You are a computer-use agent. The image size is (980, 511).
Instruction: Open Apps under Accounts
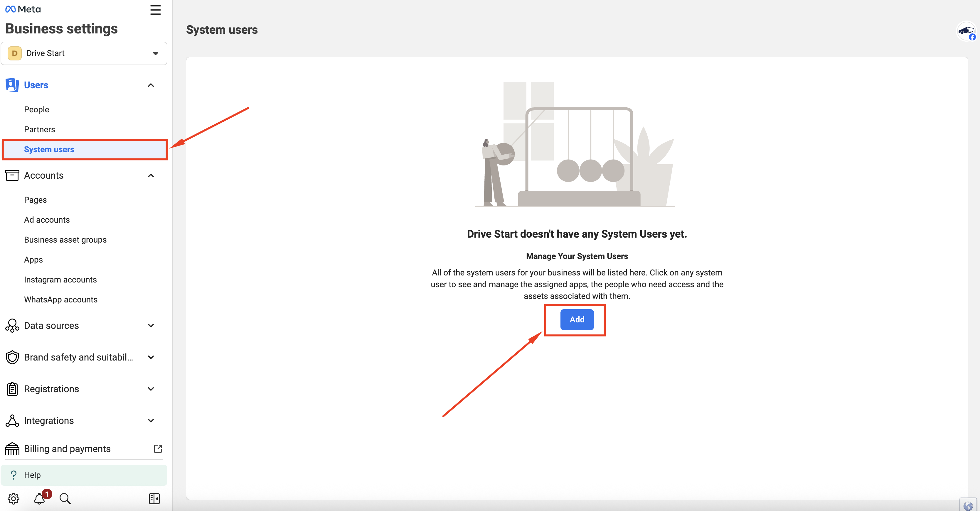coord(33,260)
